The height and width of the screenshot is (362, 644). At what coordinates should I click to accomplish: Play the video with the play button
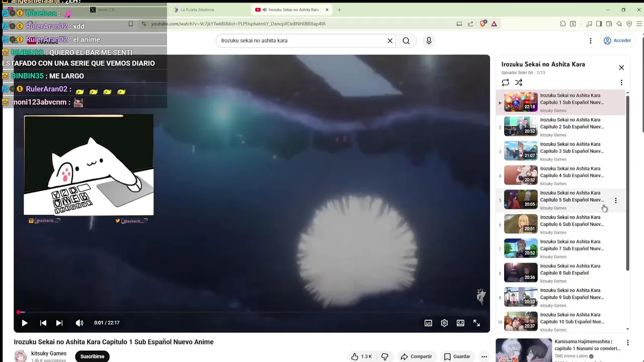pyautogui.click(x=25, y=323)
